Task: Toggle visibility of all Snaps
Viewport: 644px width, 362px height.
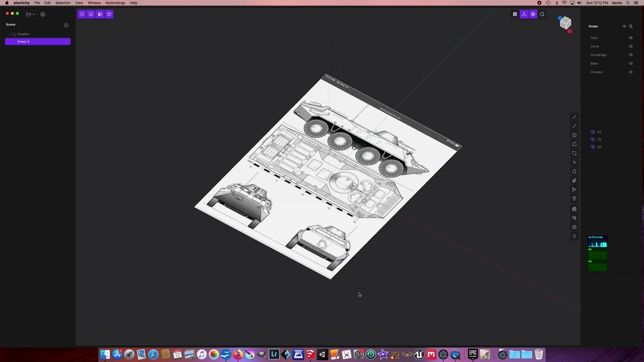Action: tap(624, 26)
